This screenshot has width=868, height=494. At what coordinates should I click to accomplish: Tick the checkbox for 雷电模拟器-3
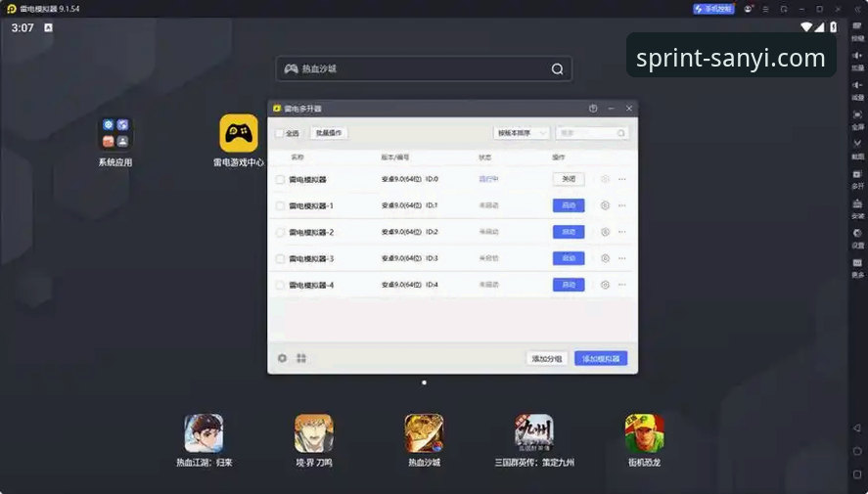tap(280, 259)
